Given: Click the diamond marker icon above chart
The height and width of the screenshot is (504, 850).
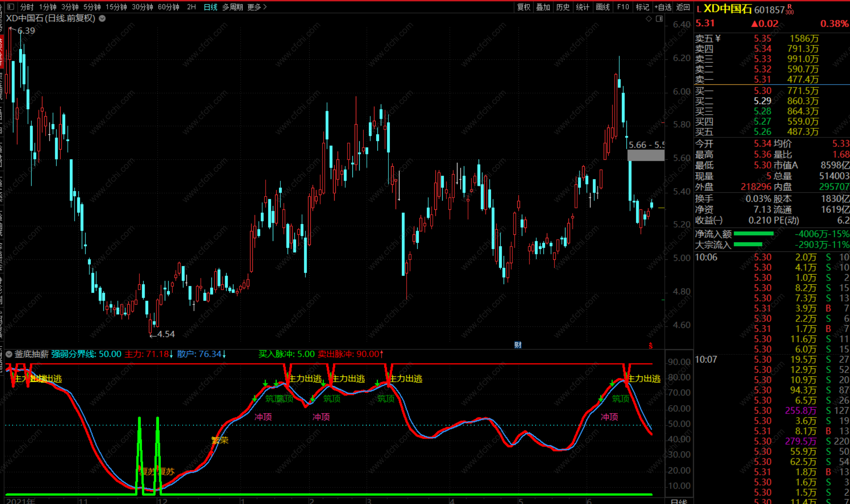Looking at the screenshot, I should click(x=649, y=19).
